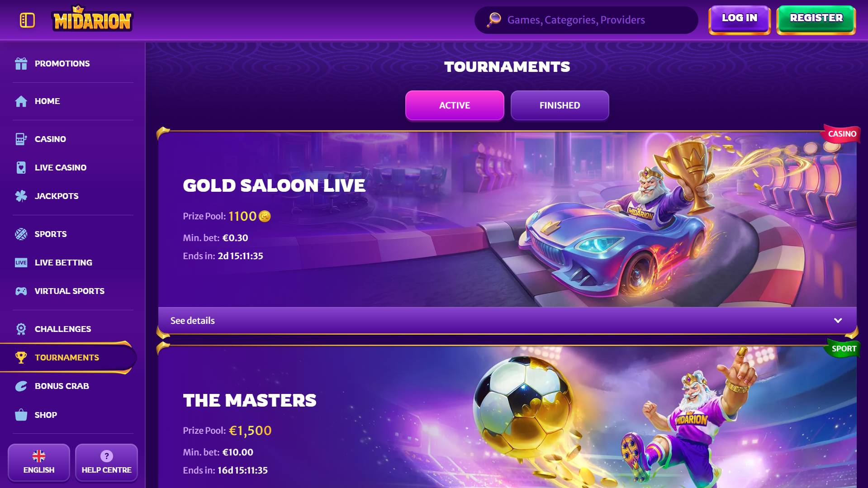Open Promotions via the gift box icon
Screen dimensions: 868x488
21,64
